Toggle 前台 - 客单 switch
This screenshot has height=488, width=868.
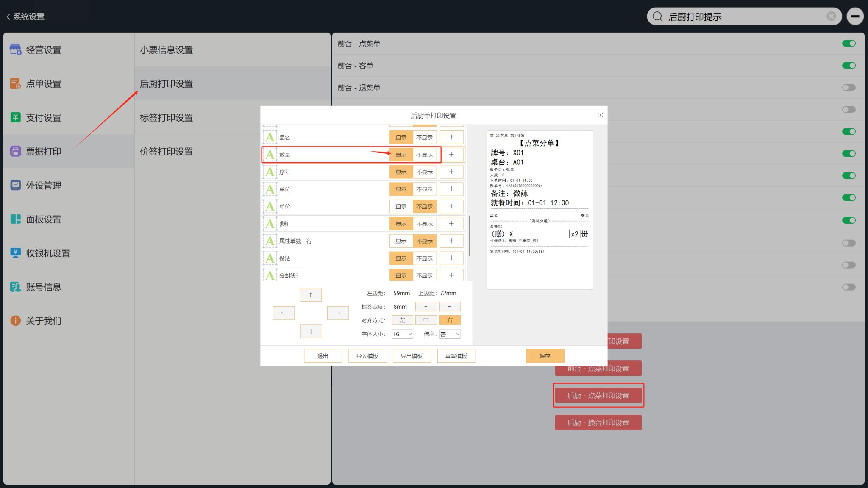(849, 66)
